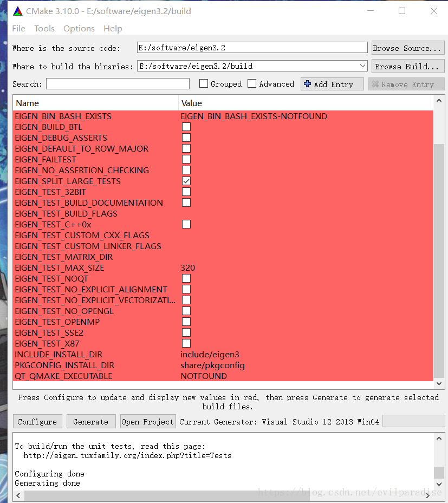Check EIGEN_TEST_OPENMP option
This screenshot has height=503, width=448.
[x=186, y=322]
